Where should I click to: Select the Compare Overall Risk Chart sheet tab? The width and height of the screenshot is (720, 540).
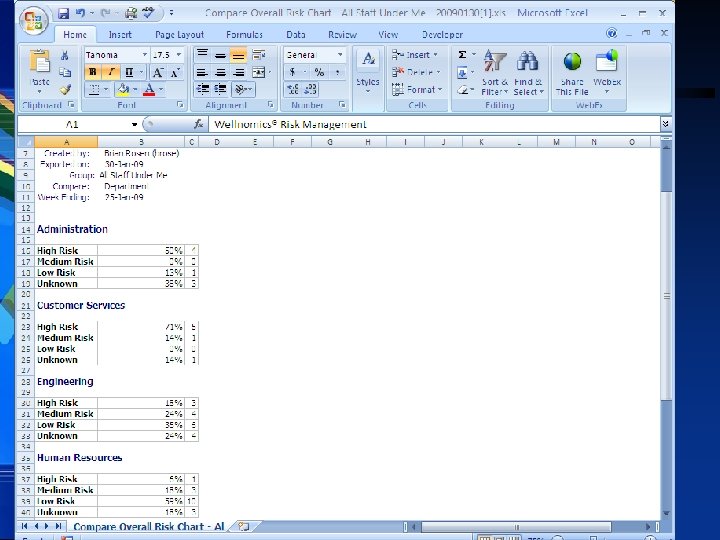(x=149, y=526)
